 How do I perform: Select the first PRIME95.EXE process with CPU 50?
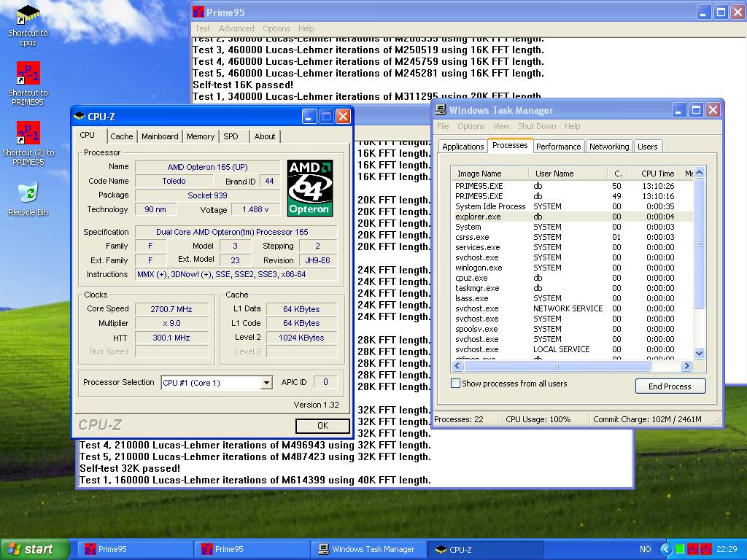572,186
